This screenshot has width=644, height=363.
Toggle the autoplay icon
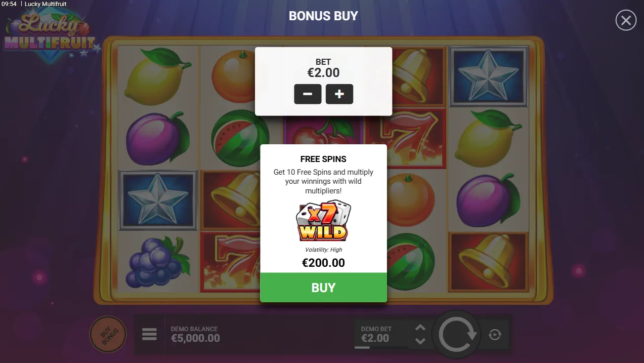point(495,334)
